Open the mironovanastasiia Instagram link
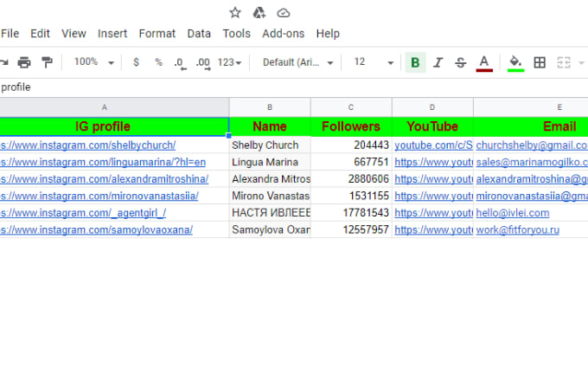 (x=99, y=196)
